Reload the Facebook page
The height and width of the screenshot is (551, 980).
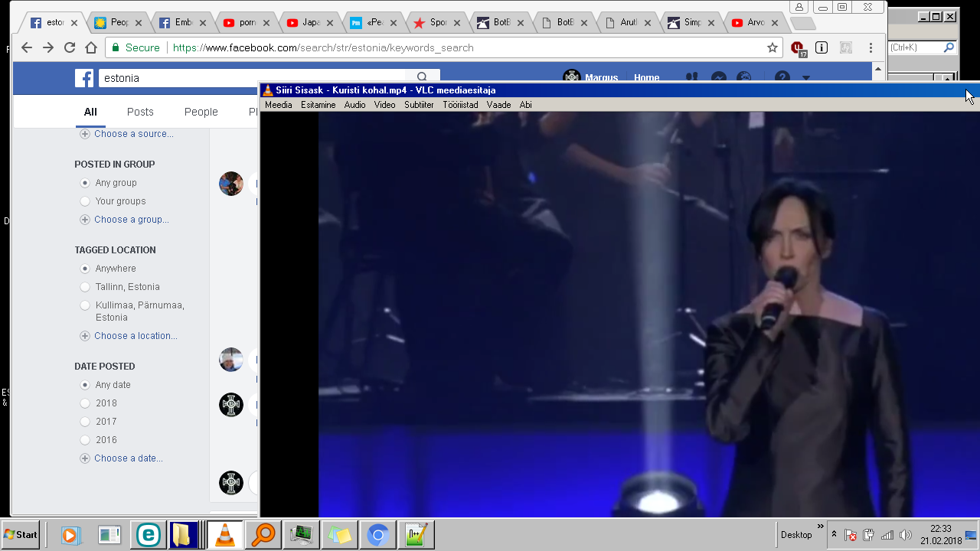pyautogui.click(x=70, y=47)
